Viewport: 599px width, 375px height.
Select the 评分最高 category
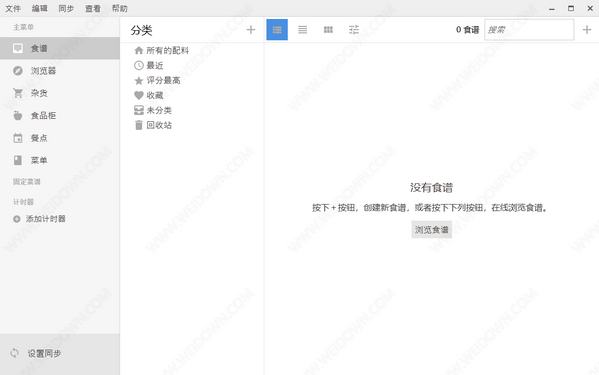tap(157, 80)
